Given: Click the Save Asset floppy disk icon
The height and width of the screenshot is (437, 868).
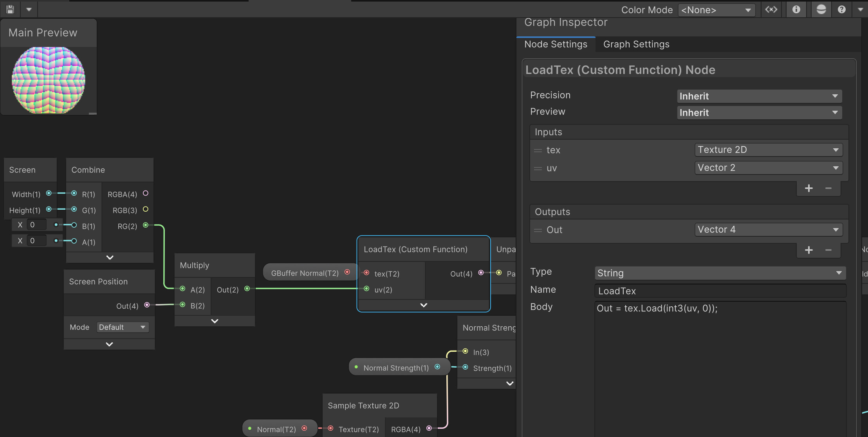Looking at the screenshot, I should click(9, 9).
